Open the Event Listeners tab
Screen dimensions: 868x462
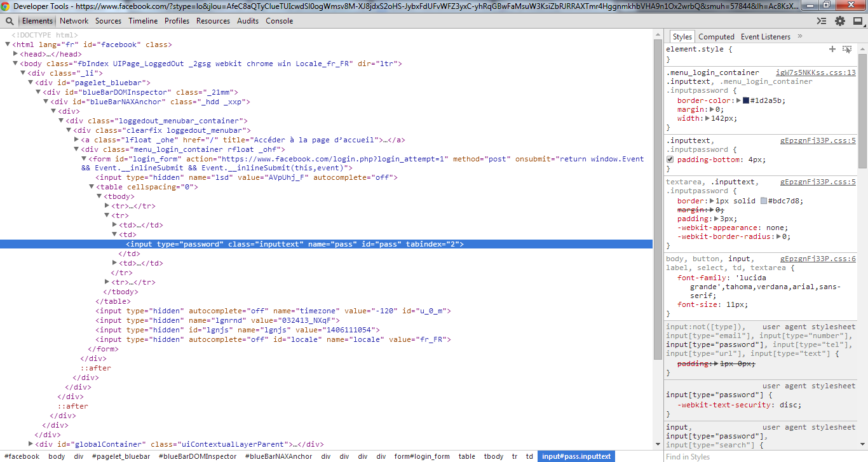coord(766,37)
